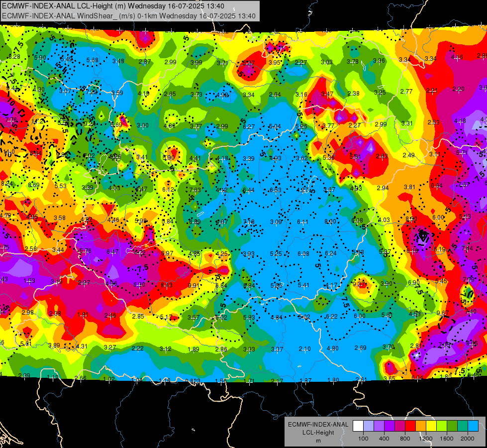Screen dimensions: 487x448
Task: Click LCL-Height label in the legend box
Action: [318, 433]
